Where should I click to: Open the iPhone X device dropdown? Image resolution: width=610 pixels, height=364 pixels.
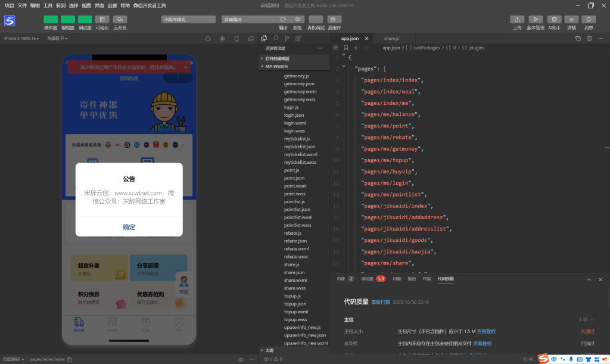click(21, 38)
